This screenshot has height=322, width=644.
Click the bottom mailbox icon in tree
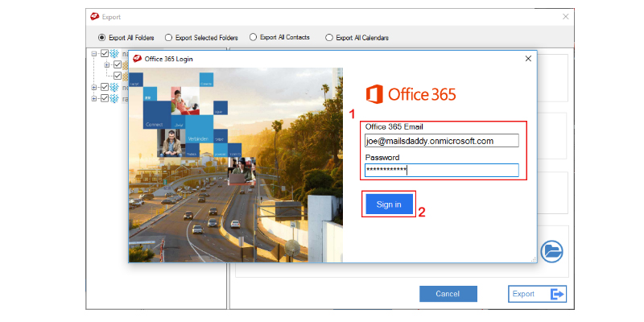click(114, 98)
